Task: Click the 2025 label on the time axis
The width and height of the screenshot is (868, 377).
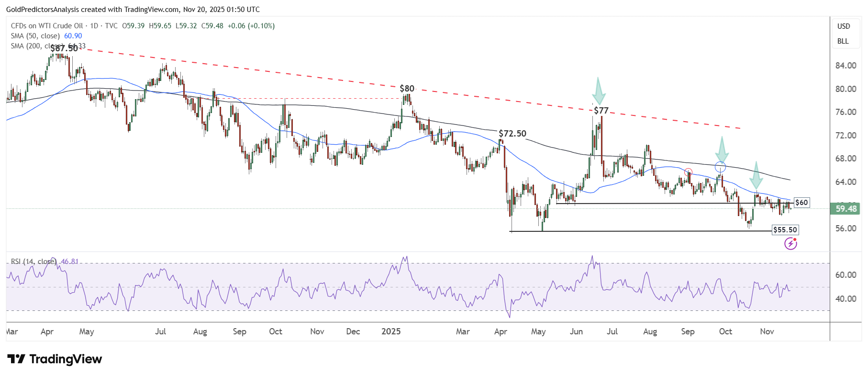Action: pyautogui.click(x=391, y=331)
